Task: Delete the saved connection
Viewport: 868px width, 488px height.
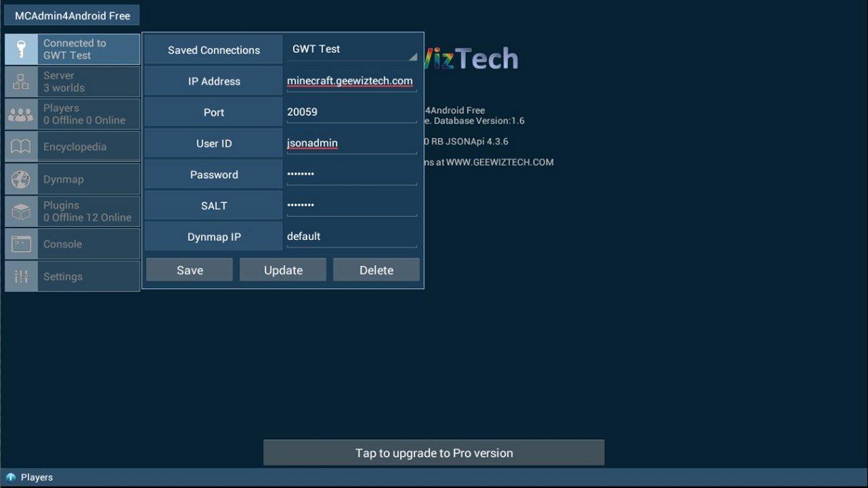Action: (376, 270)
